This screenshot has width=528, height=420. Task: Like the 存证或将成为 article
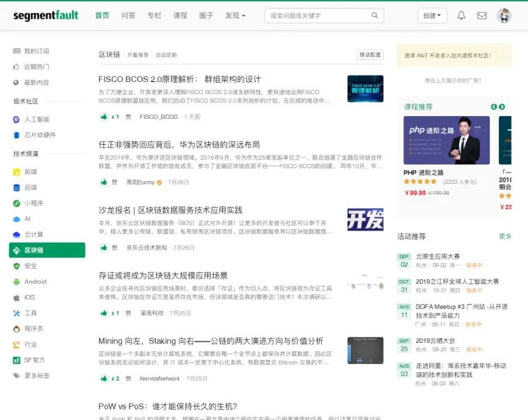(104, 313)
